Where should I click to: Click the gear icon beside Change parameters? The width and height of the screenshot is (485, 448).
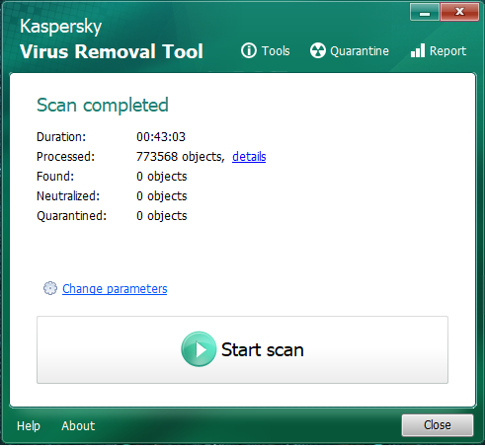(x=50, y=288)
